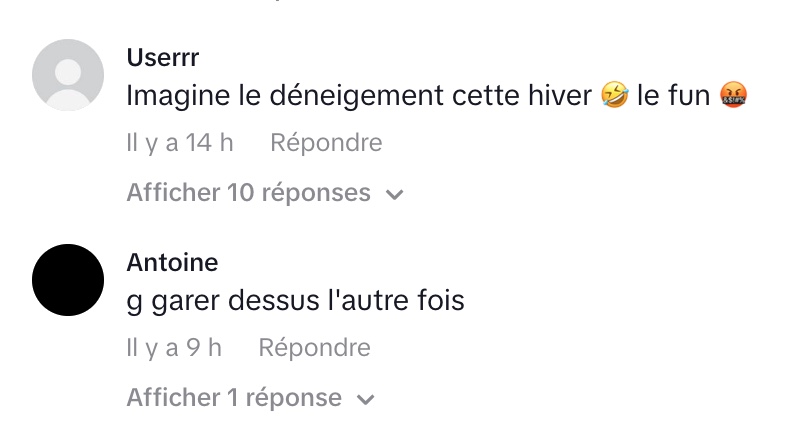Screen dimensions: 788x426
Task: Click the 'Il y a 9 h' timestamp
Action: pyautogui.click(x=174, y=348)
